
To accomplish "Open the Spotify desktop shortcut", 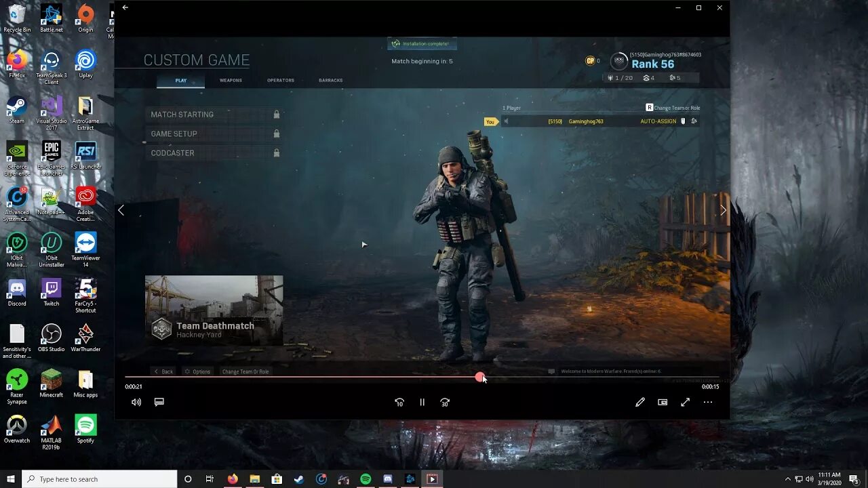I will [85, 428].
